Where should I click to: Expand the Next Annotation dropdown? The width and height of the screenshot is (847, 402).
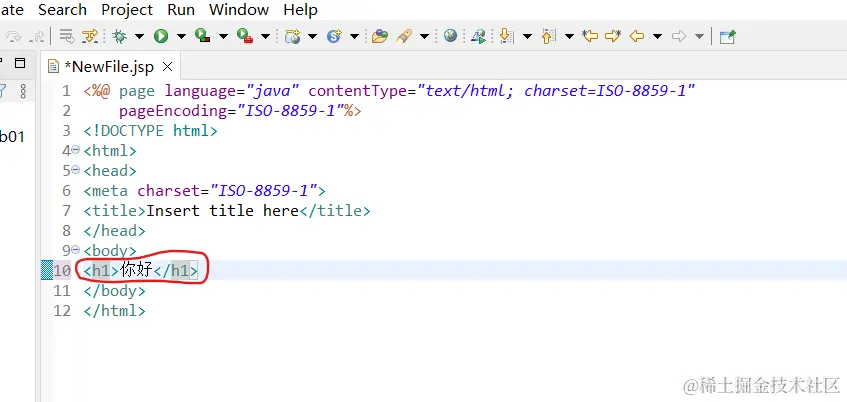tap(527, 36)
